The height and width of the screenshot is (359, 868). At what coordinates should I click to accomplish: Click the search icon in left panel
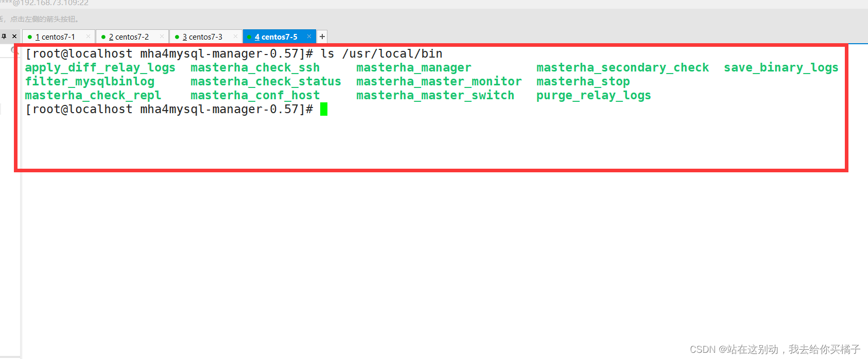14,50
